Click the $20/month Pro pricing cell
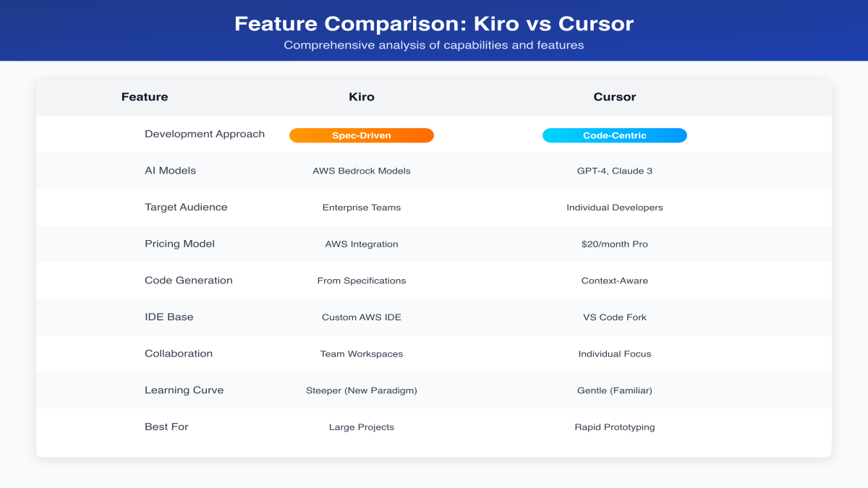 click(x=615, y=244)
